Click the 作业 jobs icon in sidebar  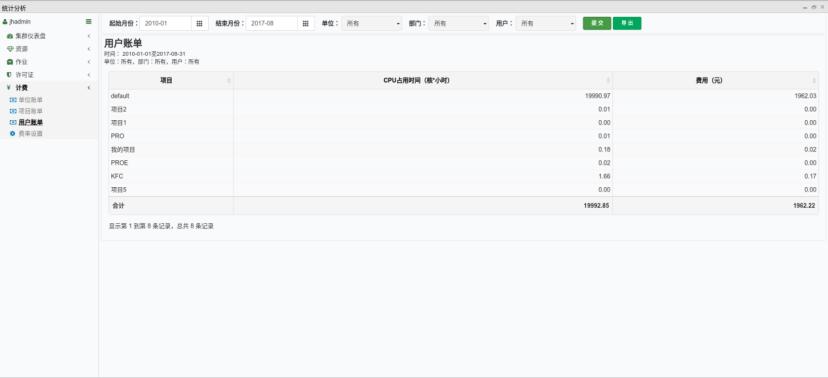(x=10, y=62)
